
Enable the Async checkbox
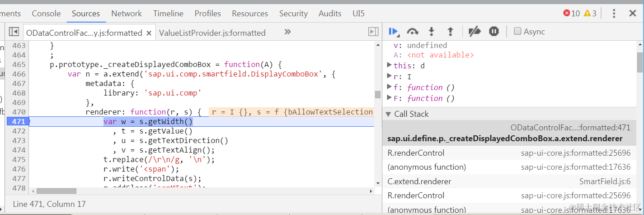[x=518, y=31]
